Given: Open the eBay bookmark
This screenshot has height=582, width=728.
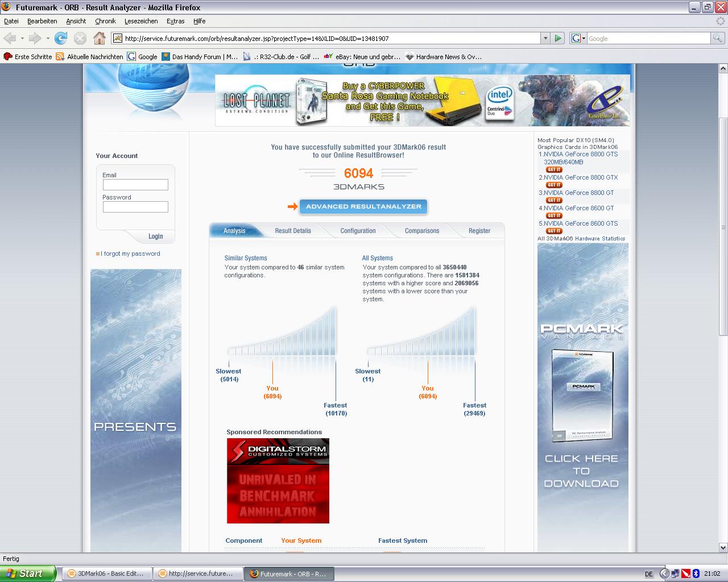Looking at the screenshot, I should pyautogui.click(x=362, y=57).
